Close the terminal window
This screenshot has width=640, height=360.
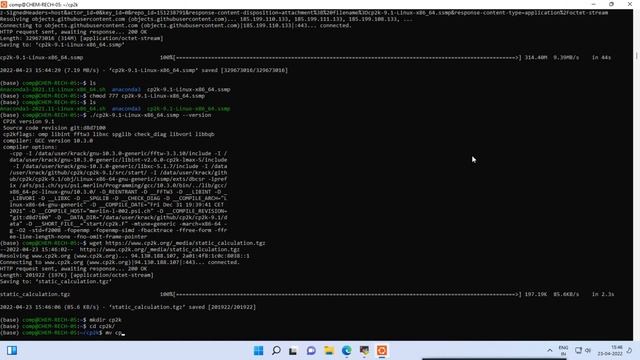630,4
